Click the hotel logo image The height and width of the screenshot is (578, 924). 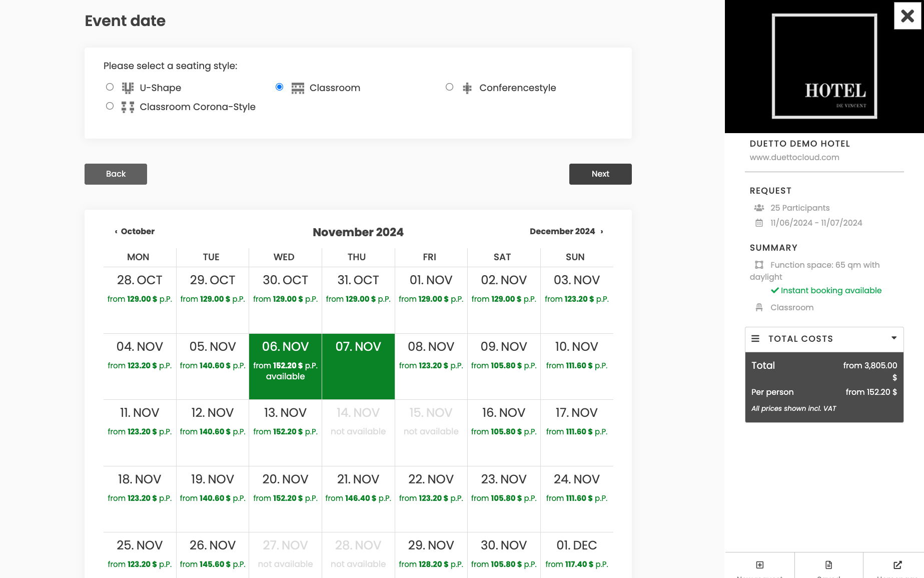[x=824, y=67]
